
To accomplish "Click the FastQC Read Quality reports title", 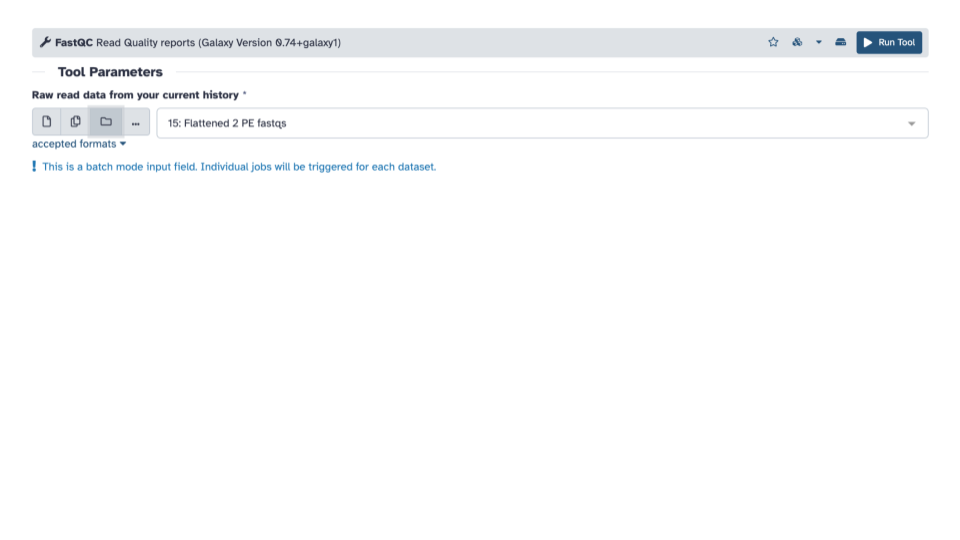I will coord(198,43).
